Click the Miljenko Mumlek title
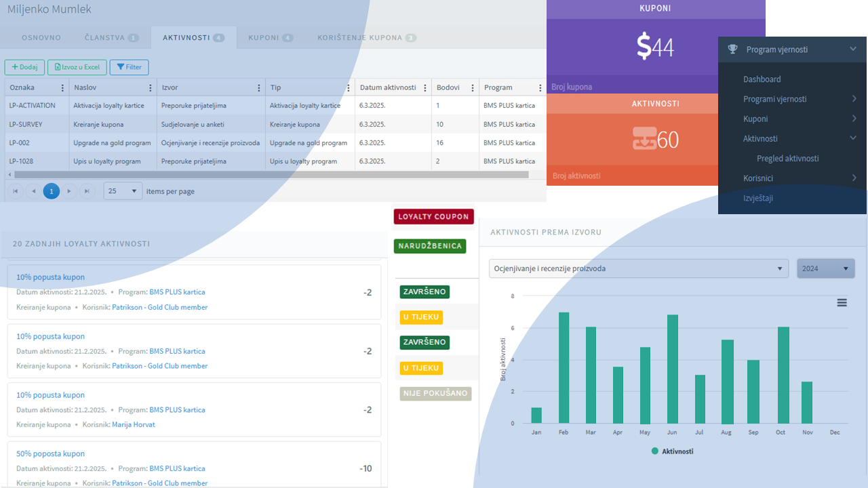The image size is (868, 488). [49, 9]
